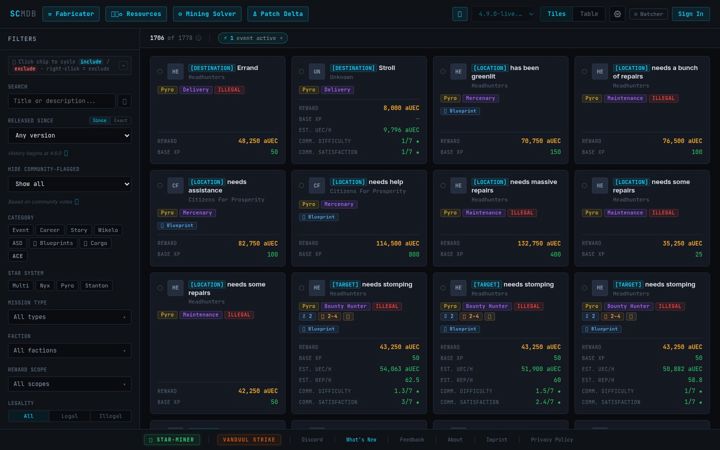Click the info icon beside mission count
The width and height of the screenshot is (720, 450).
(198, 38)
